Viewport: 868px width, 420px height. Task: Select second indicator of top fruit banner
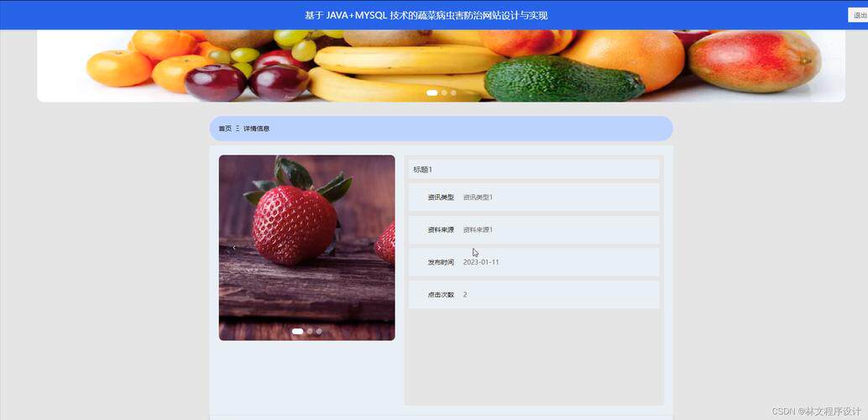[x=444, y=92]
